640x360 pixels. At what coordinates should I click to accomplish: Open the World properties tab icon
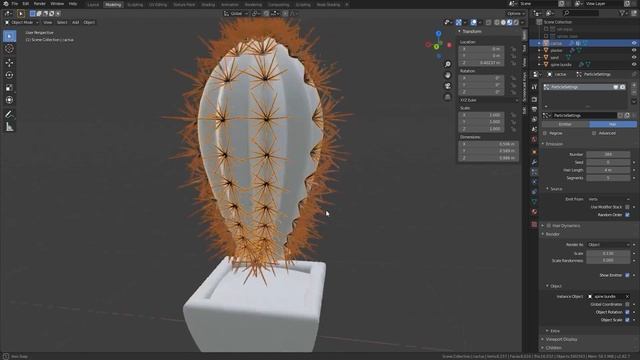point(534,140)
